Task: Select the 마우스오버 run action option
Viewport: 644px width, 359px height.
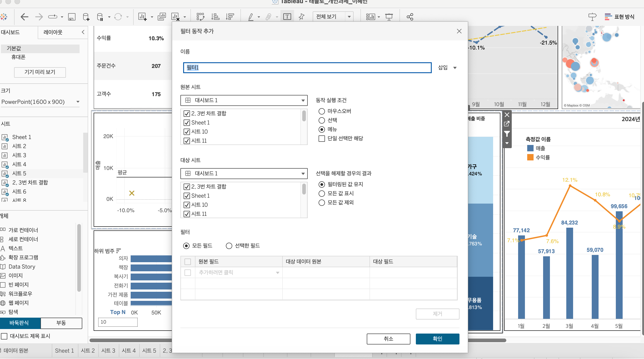Action: [x=322, y=111]
